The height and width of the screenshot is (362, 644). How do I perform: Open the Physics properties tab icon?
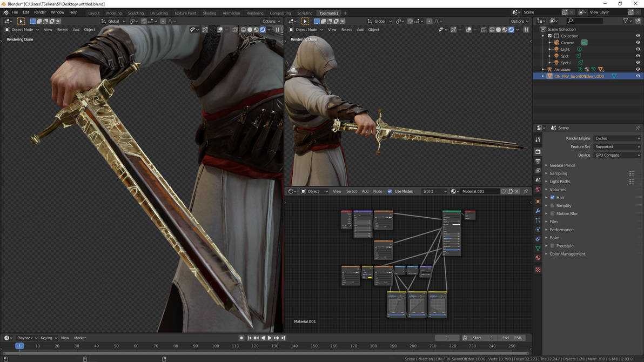click(538, 230)
